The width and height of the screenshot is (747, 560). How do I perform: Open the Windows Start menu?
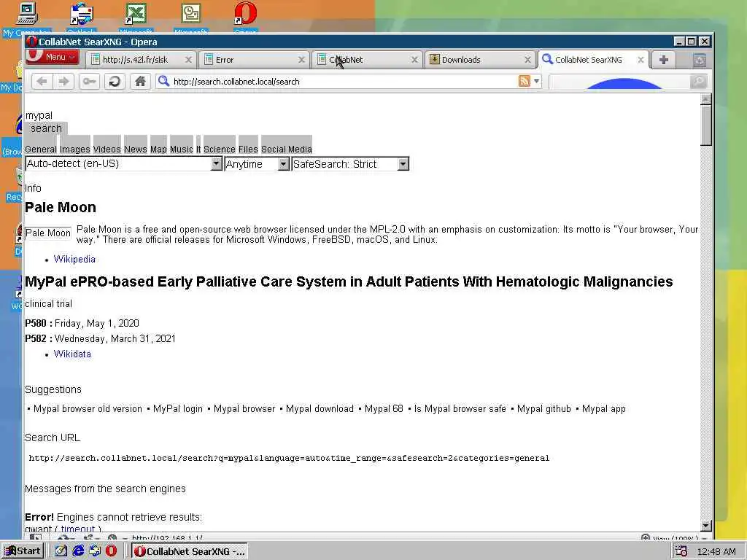pos(23,551)
